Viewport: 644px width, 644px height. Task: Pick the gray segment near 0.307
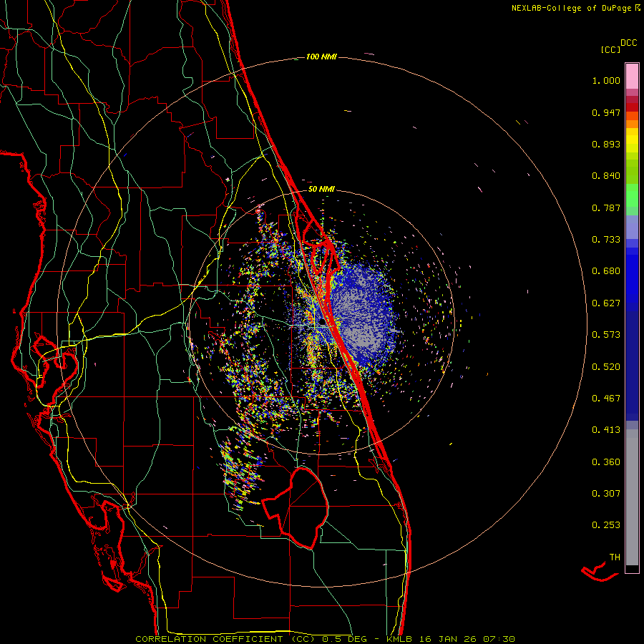(632, 497)
